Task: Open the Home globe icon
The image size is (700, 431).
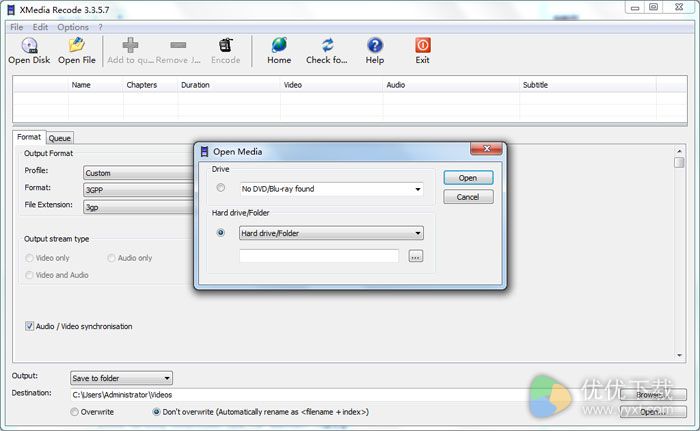Action: pos(279,45)
